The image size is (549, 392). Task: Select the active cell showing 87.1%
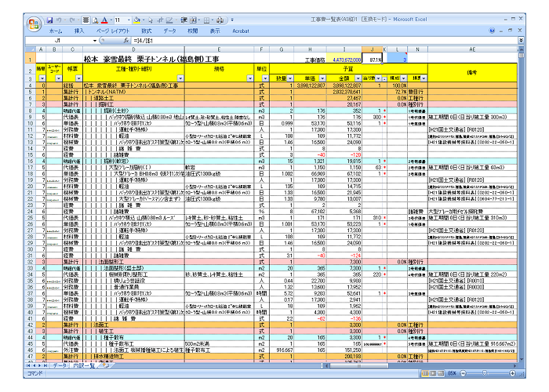(373, 59)
